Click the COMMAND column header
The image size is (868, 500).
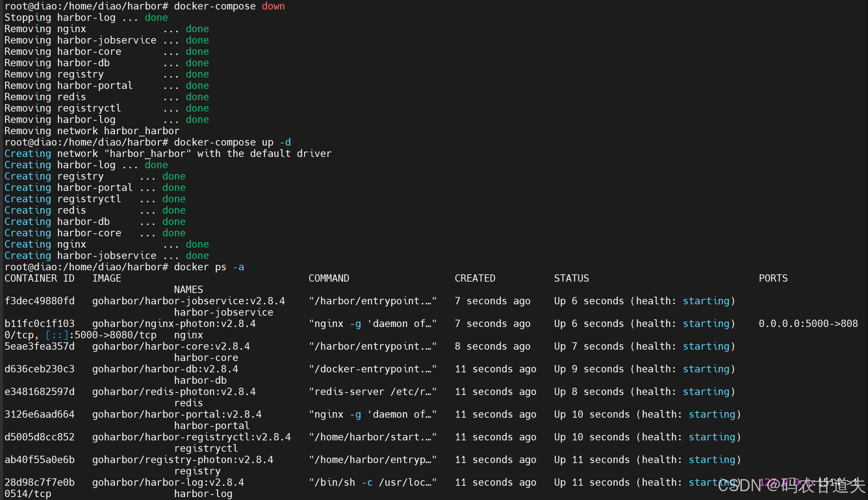coord(329,278)
